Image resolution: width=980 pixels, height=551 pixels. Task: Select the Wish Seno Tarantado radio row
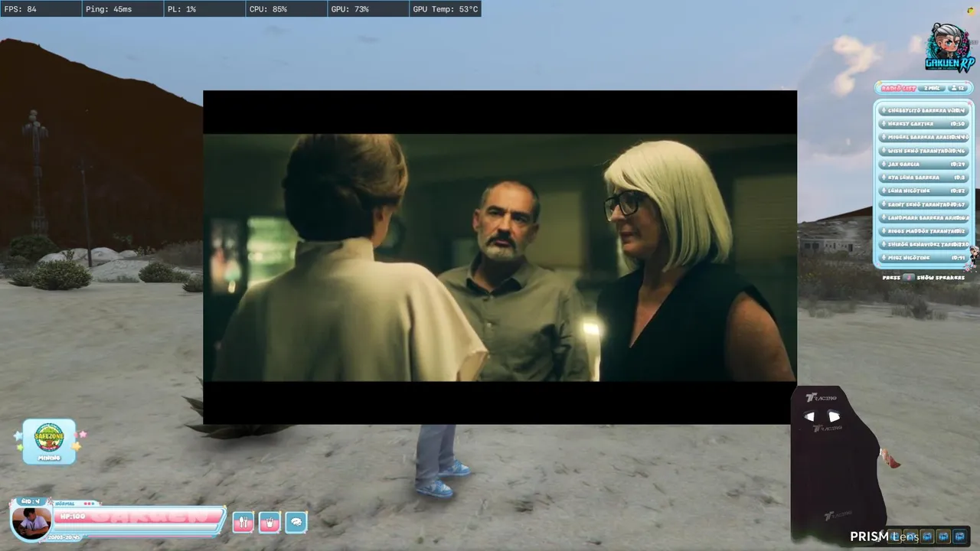pyautogui.click(x=923, y=151)
